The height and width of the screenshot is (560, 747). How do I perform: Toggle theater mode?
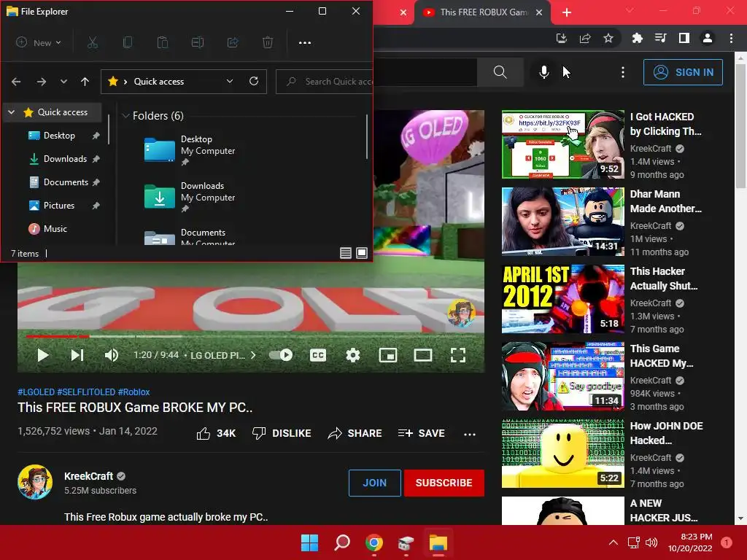coord(423,355)
